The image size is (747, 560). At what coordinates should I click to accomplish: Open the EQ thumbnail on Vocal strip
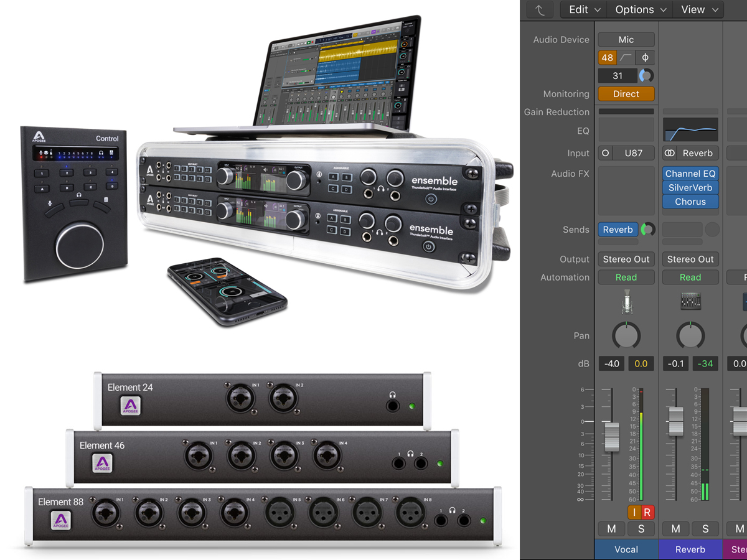pos(626,130)
